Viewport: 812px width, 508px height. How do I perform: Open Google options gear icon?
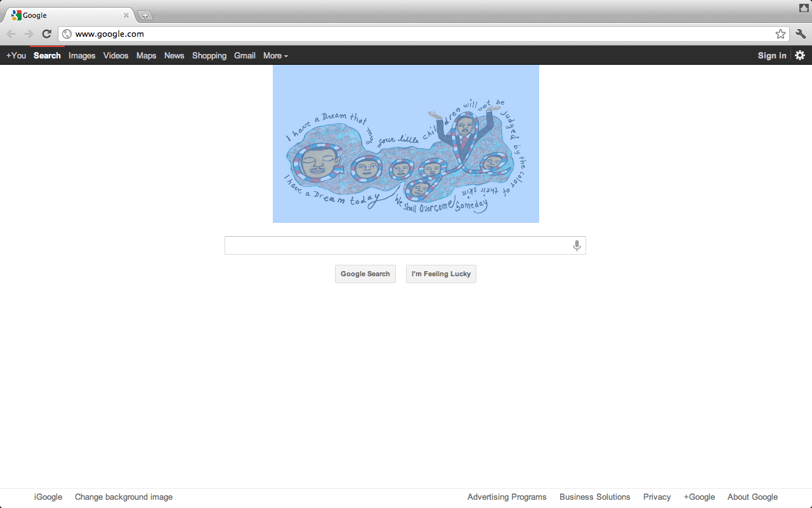[x=800, y=55]
